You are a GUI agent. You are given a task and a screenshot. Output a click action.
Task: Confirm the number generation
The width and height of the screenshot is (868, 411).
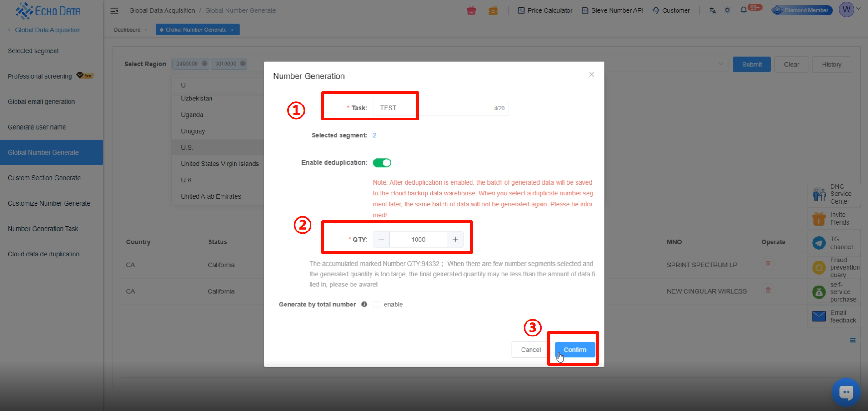tap(575, 350)
